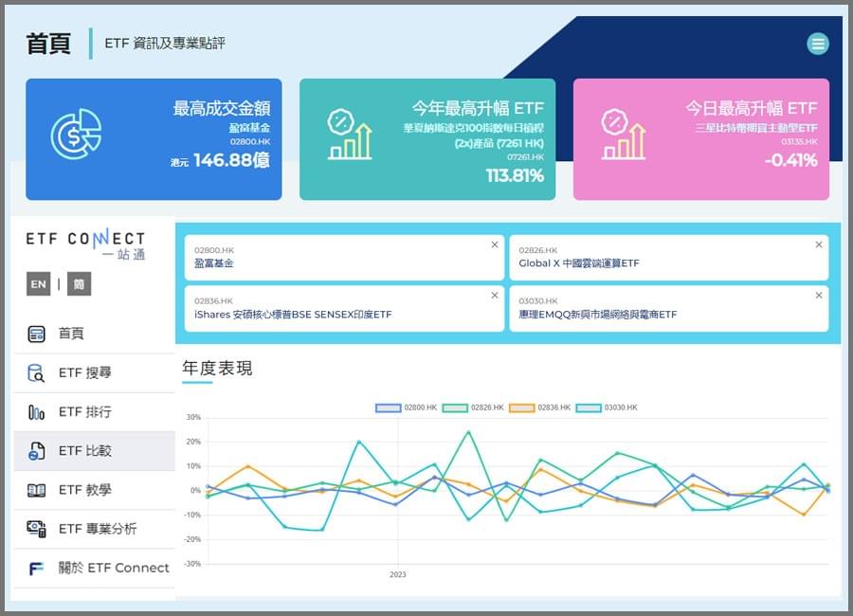The height and width of the screenshot is (616, 853).
Task: Click the Global X 中國雲端運算ETF name
Action: coord(579,263)
